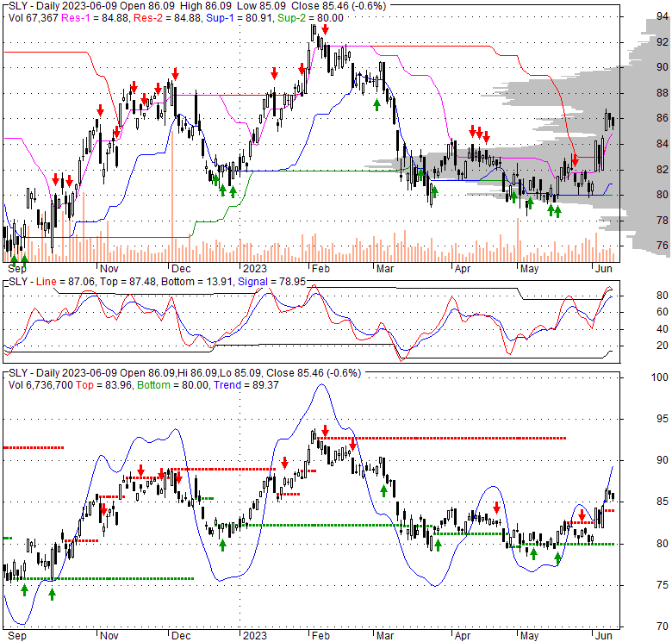Screen dimensions: 672x642
Task: Click the Feb month label under top chart
Action: [x=320, y=269]
